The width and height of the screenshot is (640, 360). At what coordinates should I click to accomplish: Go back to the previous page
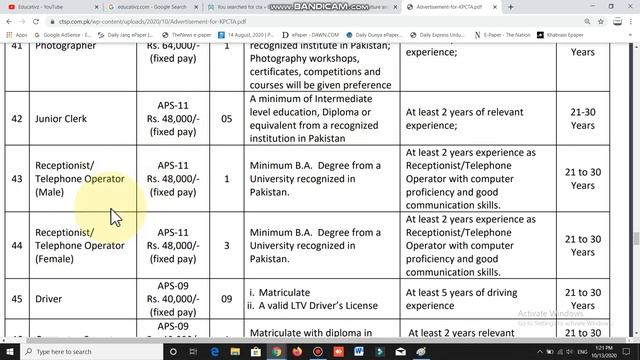pos(9,22)
